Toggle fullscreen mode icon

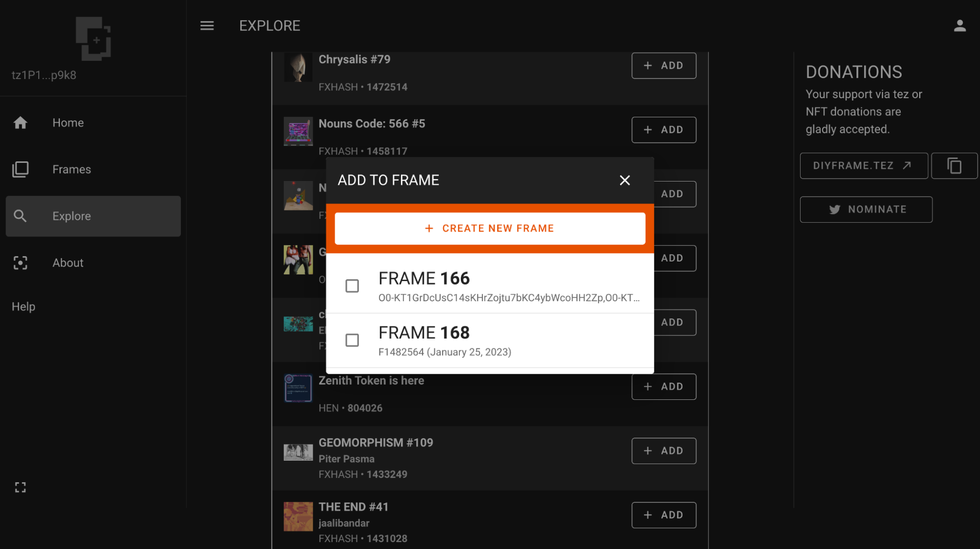20,487
